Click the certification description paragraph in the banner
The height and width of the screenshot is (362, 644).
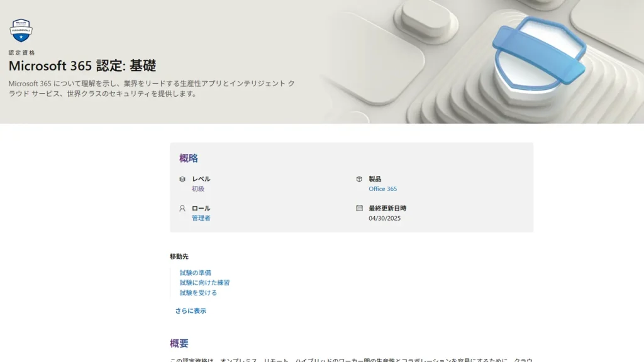click(x=151, y=89)
